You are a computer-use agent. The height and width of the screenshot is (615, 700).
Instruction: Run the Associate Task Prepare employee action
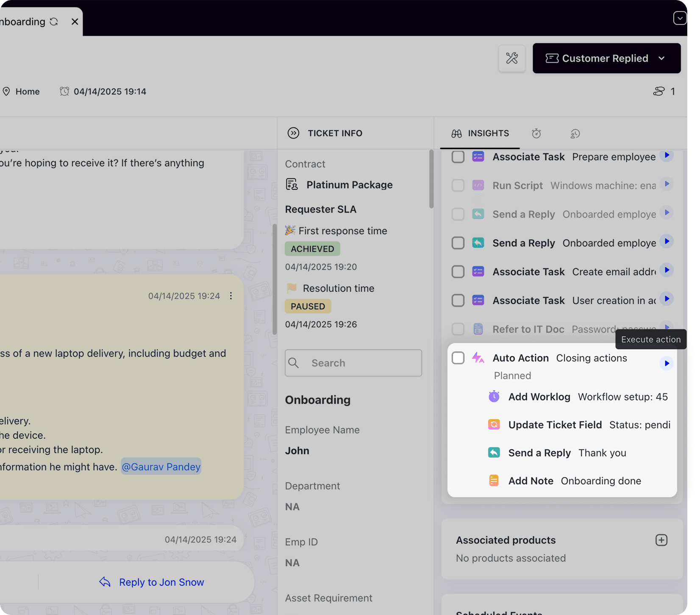667,155
